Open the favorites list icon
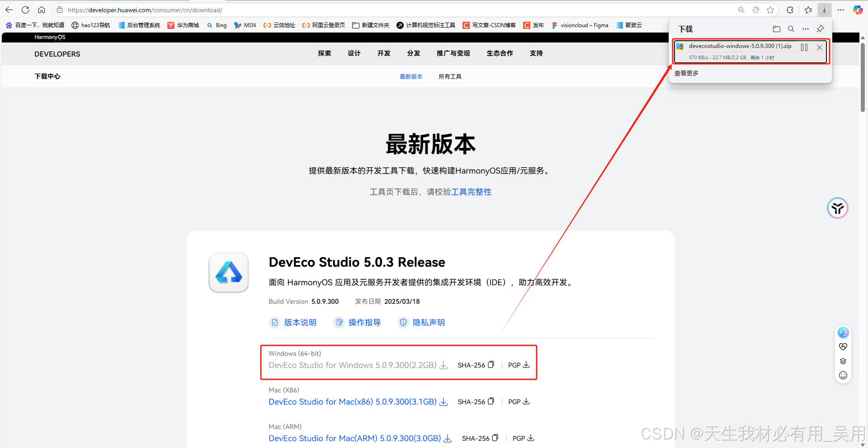The width and height of the screenshot is (868, 448). pyautogui.click(x=808, y=10)
